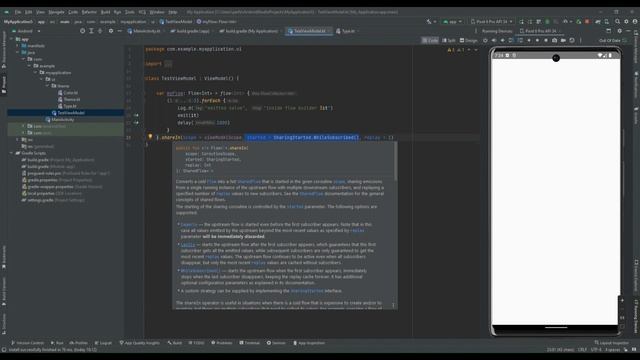
Task: Collapse the app module tree node
Action: tap(11, 39)
